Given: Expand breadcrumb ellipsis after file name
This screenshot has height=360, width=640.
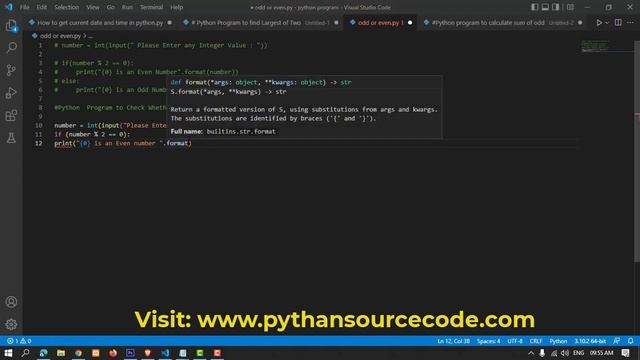Looking at the screenshot, I should coord(90,36).
